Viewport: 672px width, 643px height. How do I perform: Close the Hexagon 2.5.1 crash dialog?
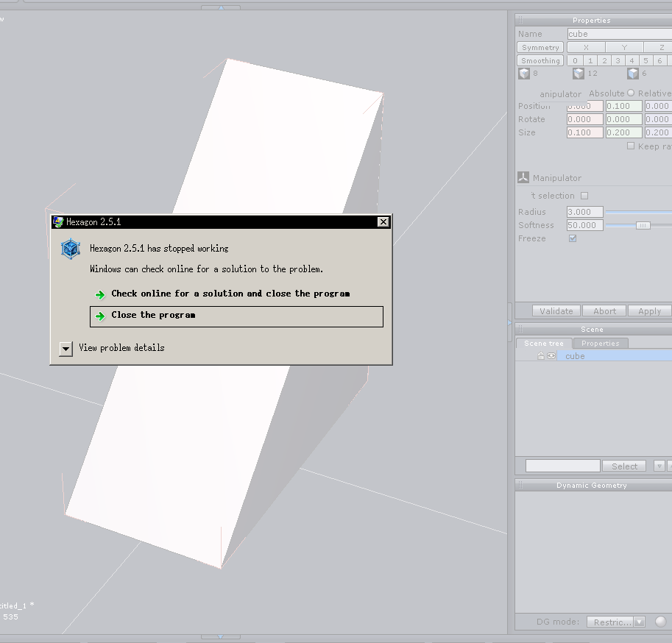pos(383,221)
